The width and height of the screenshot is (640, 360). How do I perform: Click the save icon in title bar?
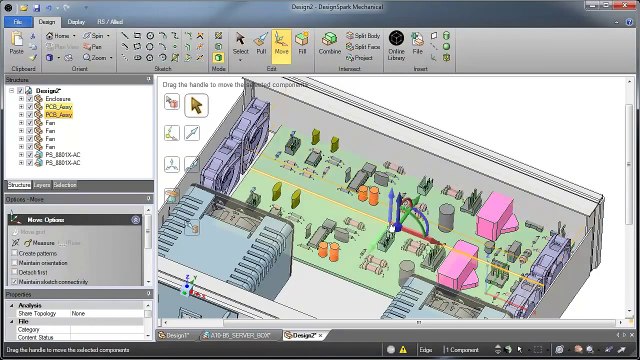36,7
